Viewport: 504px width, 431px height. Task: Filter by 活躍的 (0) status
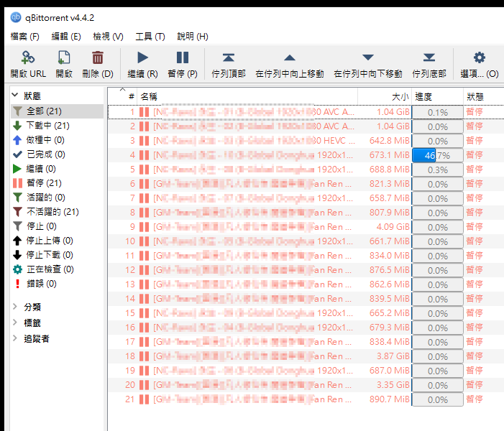click(x=58, y=198)
